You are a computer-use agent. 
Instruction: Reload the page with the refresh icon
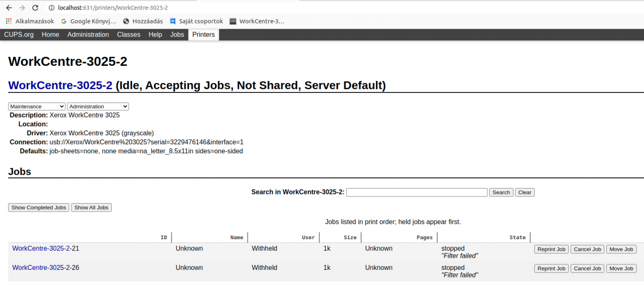tap(35, 8)
